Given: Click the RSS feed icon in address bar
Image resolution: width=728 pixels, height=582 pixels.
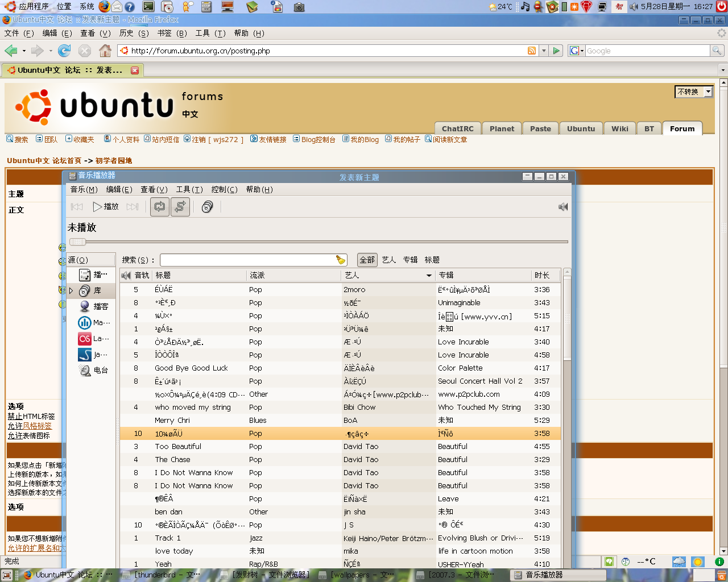Looking at the screenshot, I should (x=532, y=51).
